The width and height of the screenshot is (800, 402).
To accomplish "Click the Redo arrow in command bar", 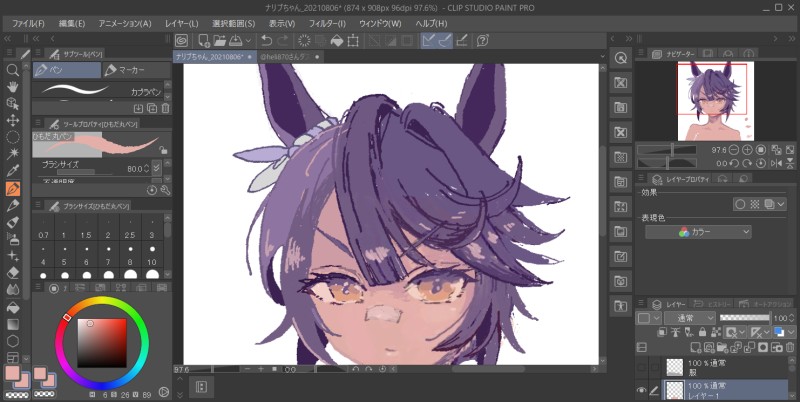I will point(282,41).
